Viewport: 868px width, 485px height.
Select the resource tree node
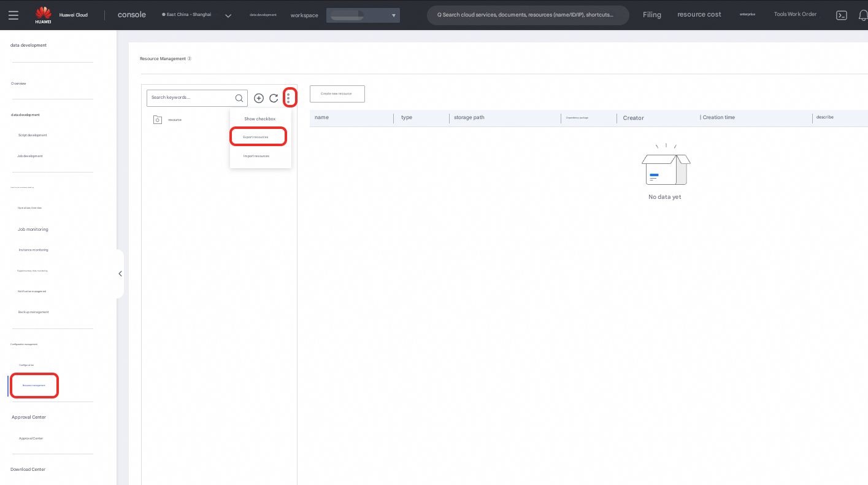[x=175, y=120]
